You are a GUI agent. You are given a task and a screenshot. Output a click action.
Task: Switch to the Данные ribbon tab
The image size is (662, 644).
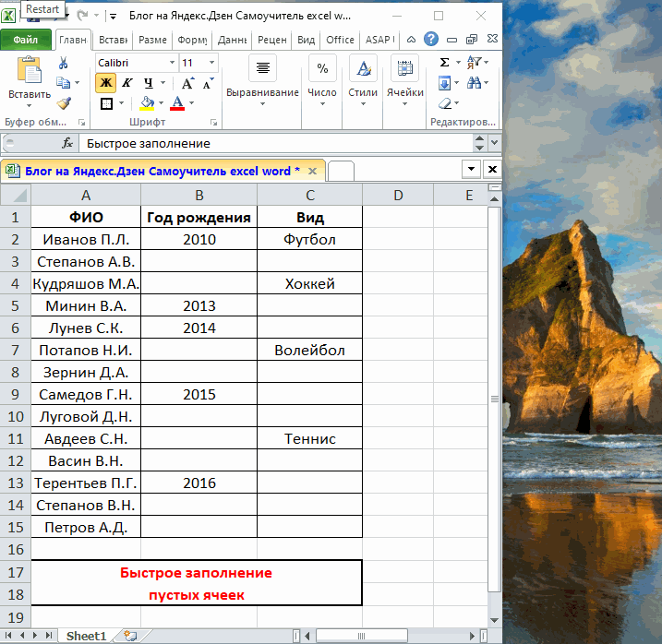click(232, 40)
